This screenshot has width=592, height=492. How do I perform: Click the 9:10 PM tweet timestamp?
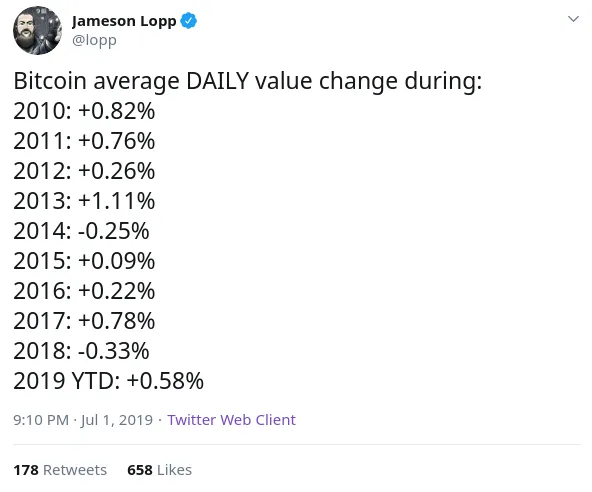[41, 420]
